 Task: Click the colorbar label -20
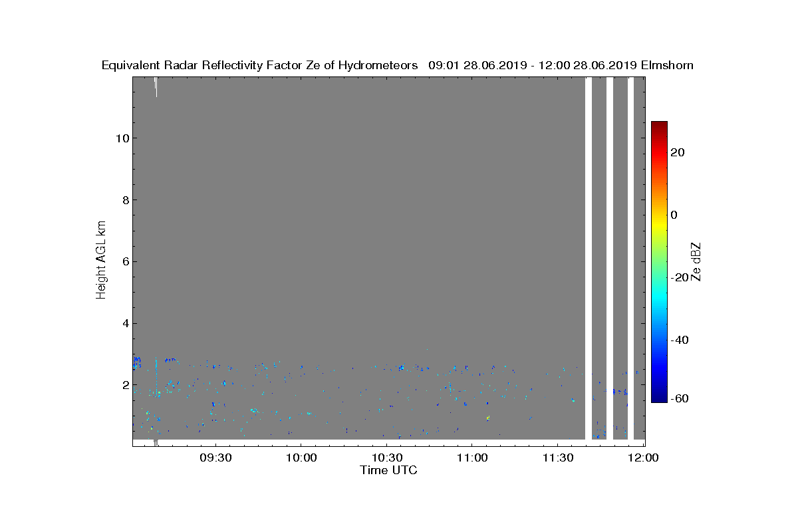tap(680, 277)
